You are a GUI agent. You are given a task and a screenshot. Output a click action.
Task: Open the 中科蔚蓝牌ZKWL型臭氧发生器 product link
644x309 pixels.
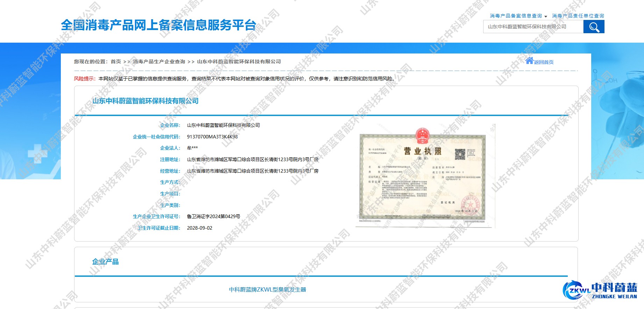[267, 289]
